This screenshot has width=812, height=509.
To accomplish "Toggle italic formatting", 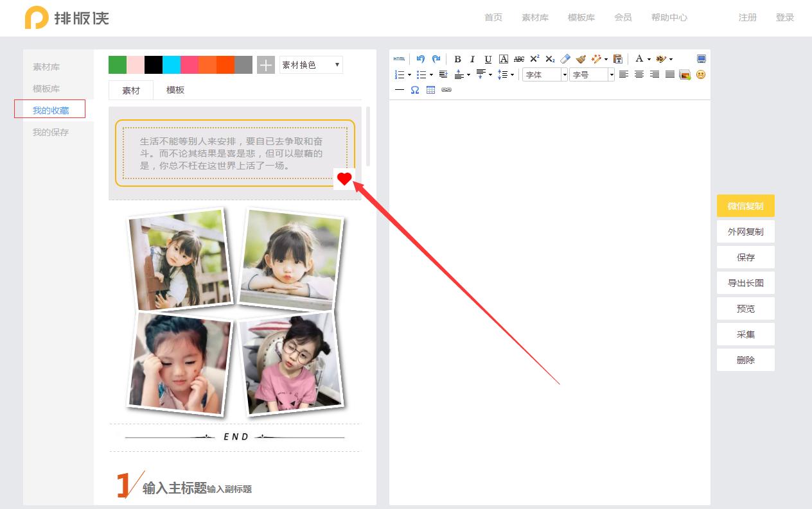I will (x=472, y=59).
